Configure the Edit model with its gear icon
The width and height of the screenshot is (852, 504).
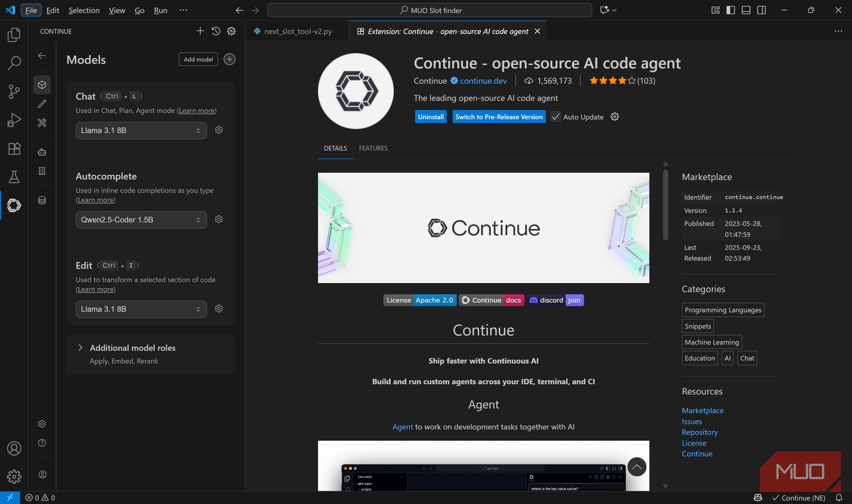coord(219,308)
